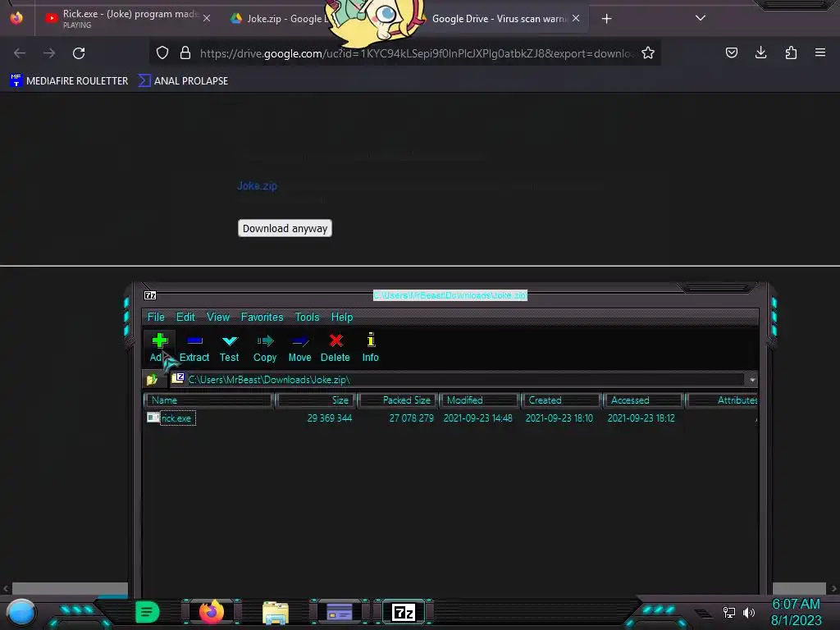840x630 pixels.
Task: Sort by Packed Size column header
Action: coord(398,400)
